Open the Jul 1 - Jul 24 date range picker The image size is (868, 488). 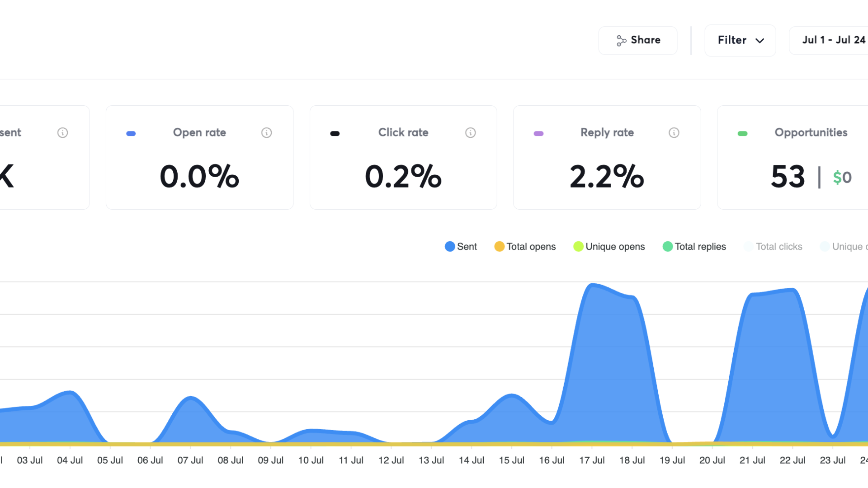click(833, 40)
